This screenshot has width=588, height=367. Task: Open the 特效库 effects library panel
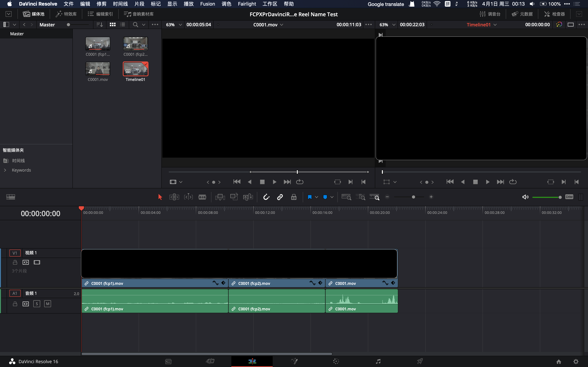pos(66,14)
